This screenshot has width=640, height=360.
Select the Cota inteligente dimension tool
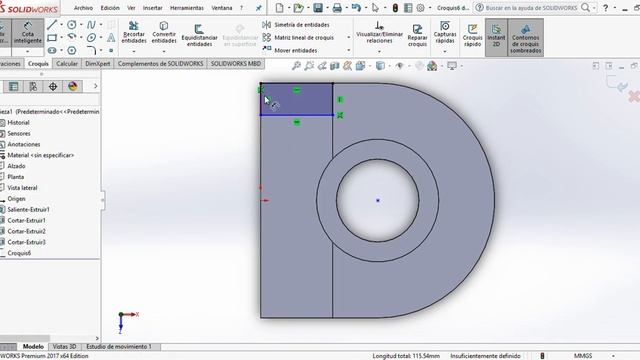28,33
